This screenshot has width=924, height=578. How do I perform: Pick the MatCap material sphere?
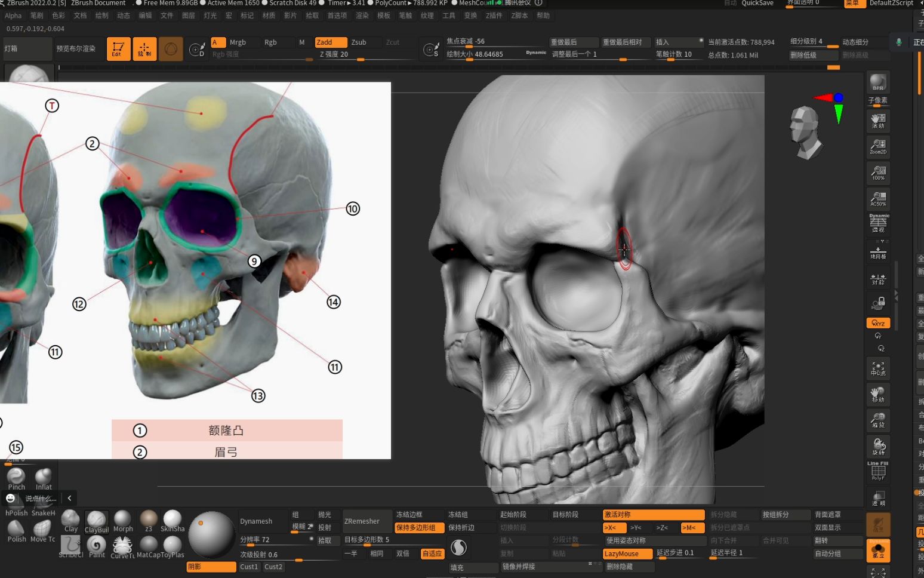[x=149, y=547]
